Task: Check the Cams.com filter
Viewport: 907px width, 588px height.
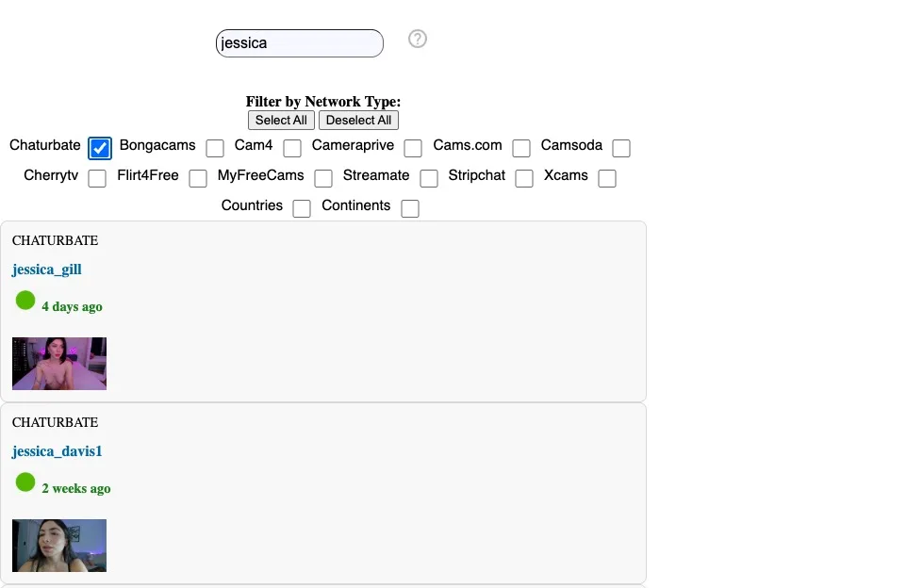Action: [521, 148]
